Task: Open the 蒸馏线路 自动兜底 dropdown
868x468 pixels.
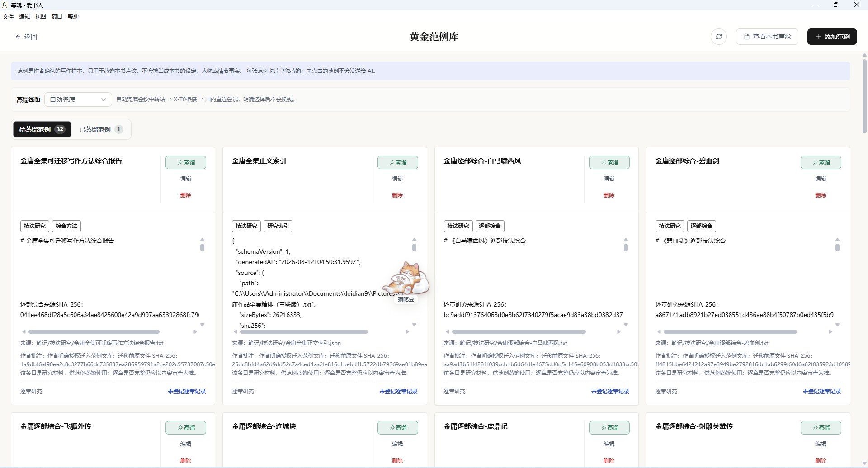Action: pos(78,99)
